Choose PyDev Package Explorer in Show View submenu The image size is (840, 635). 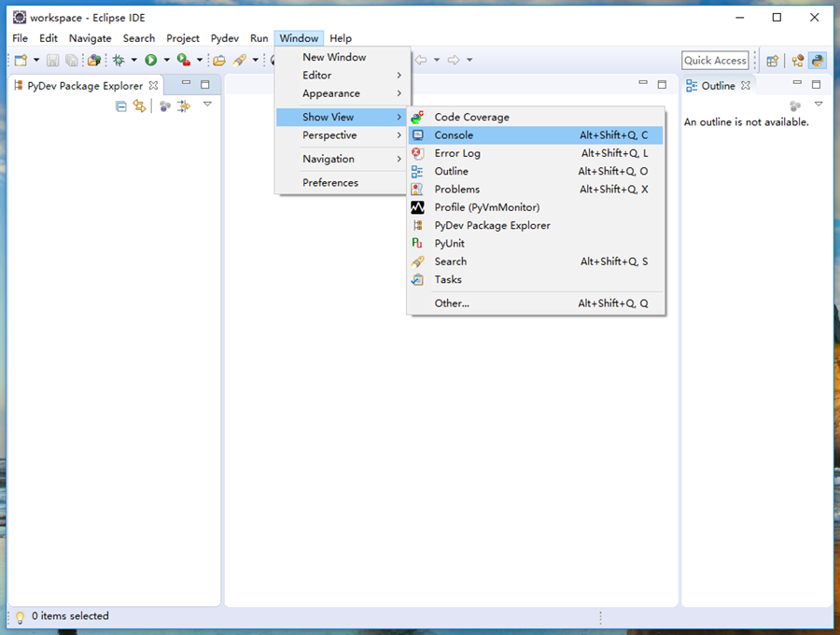(x=536, y=226)
